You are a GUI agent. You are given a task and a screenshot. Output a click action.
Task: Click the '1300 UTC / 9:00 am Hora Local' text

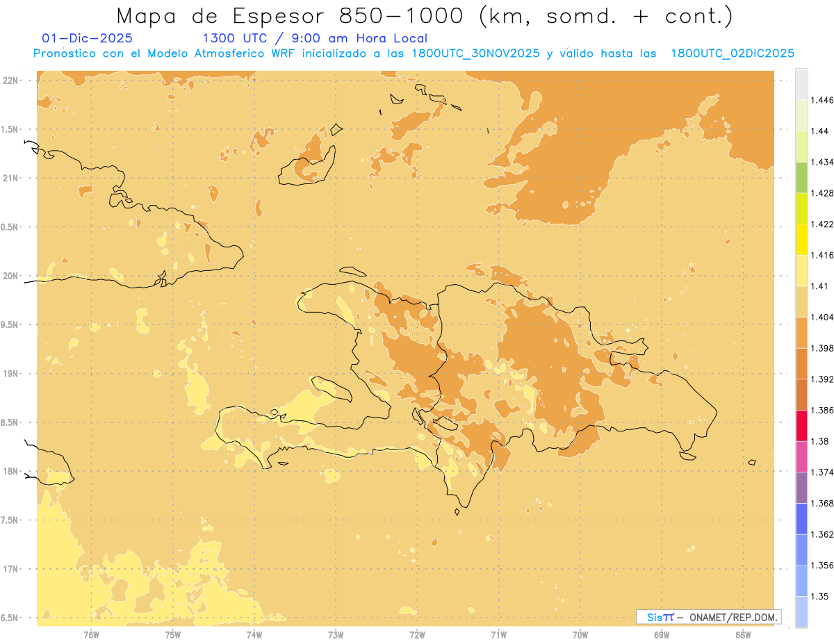(x=314, y=39)
